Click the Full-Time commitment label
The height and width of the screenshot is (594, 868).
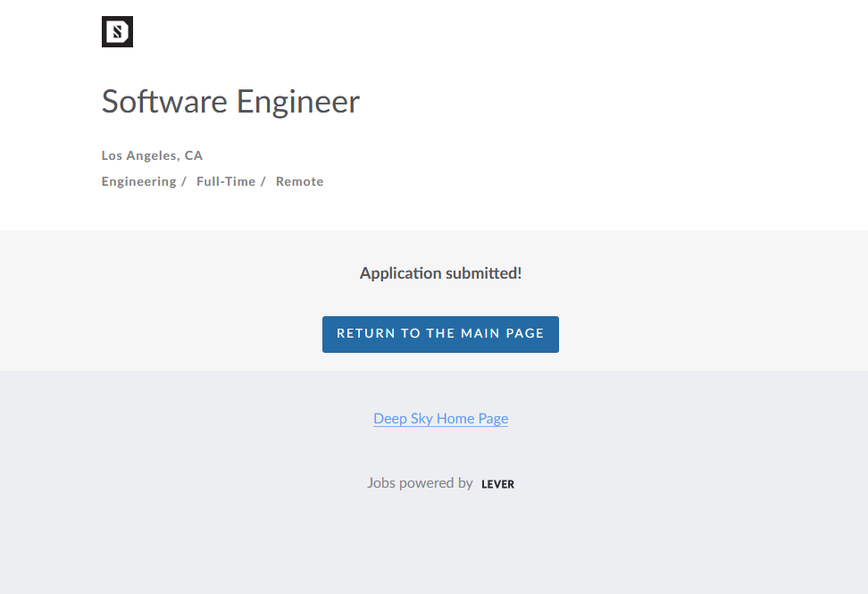pyautogui.click(x=225, y=181)
